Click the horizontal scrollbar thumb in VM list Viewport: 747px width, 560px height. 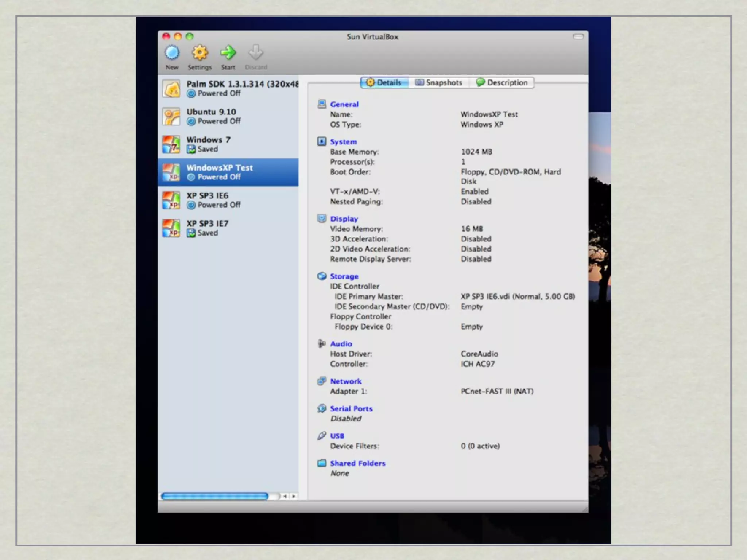pos(215,496)
